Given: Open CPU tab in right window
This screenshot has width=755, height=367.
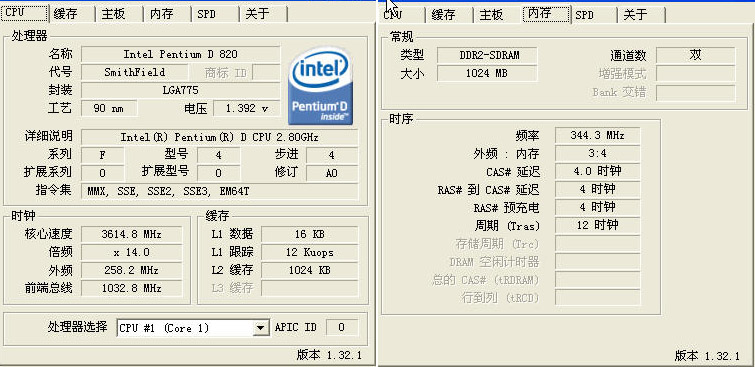Looking at the screenshot, I should tap(401, 15).
